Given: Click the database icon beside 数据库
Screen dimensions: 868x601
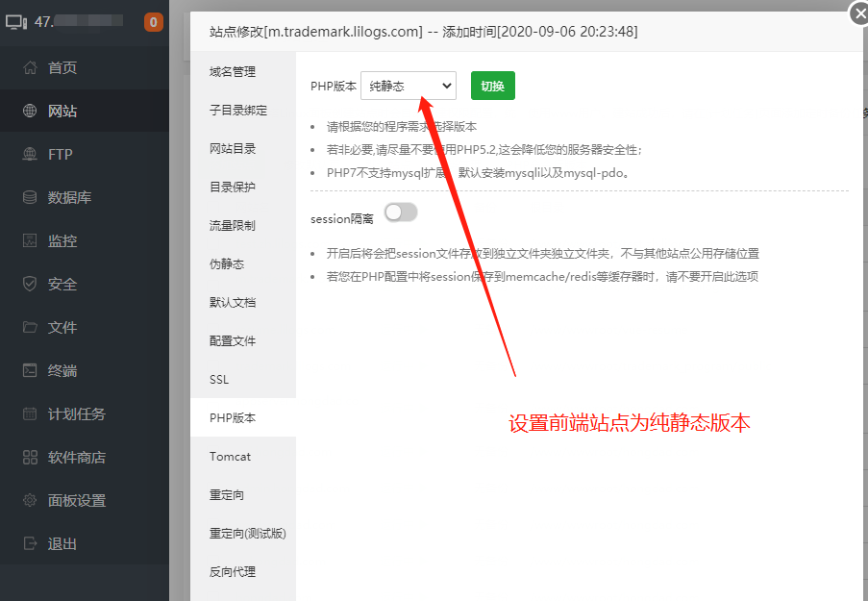Looking at the screenshot, I should 30,198.
